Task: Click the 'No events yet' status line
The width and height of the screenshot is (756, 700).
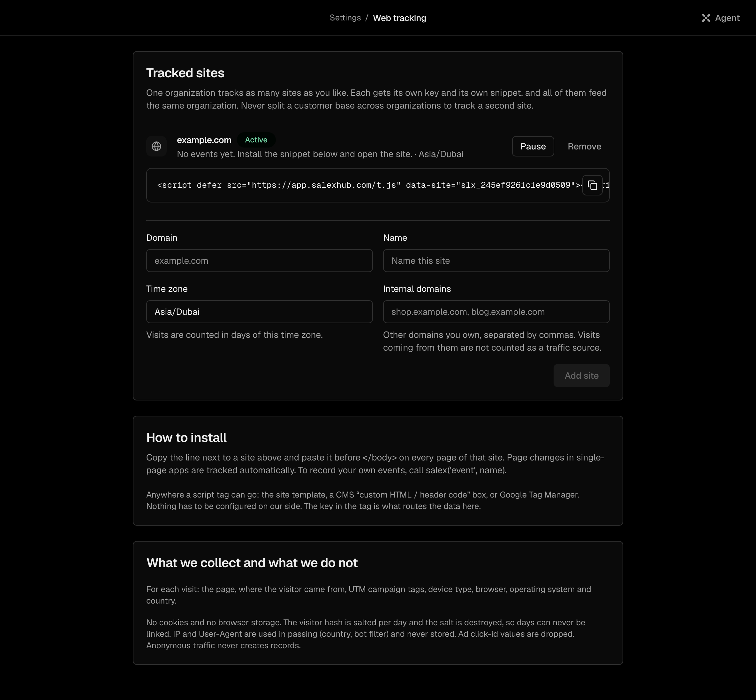Action: (x=320, y=154)
